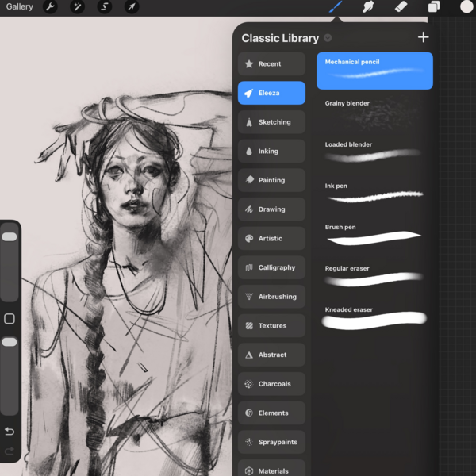This screenshot has width=476, height=476.
Task: Choose the Regular eraser brush
Action: point(374,277)
